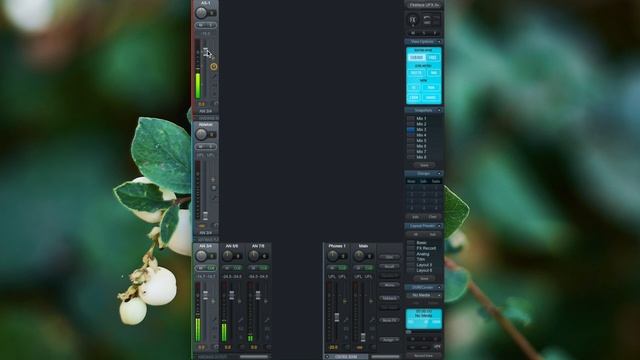The height and width of the screenshot is (360, 640).
Task: Select snapshot Mix 1
Action: coord(422,118)
